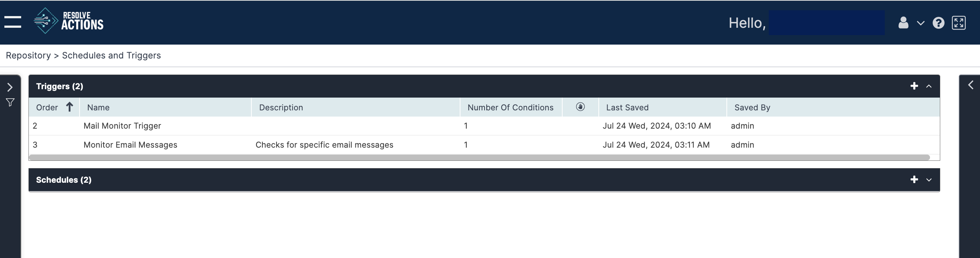This screenshot has width=980, height=258.
Task: Expand the Schedules panel chevron
Action: pos(929,180)
